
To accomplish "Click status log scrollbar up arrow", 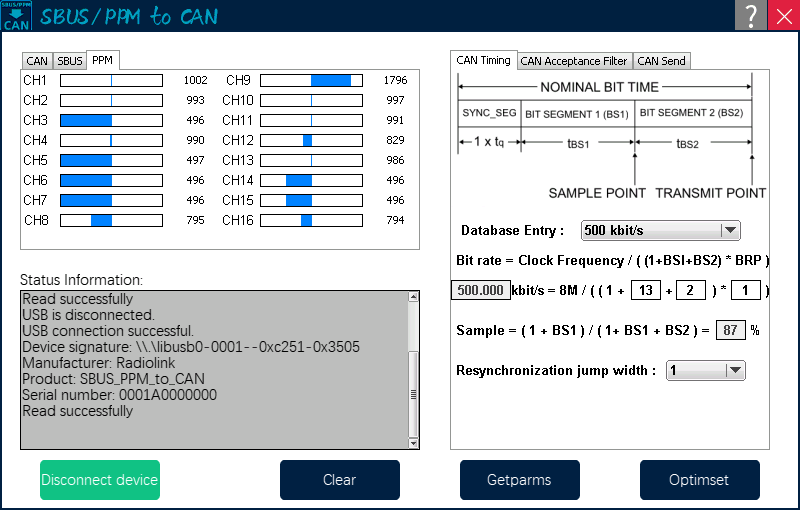I will point(413,298).
